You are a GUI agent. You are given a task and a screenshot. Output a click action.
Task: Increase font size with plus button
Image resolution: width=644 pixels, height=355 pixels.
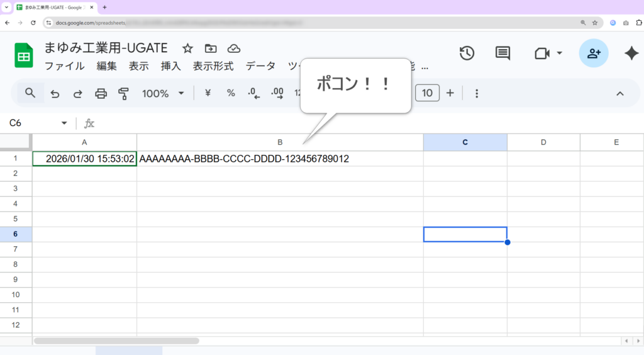click(450, 93)
